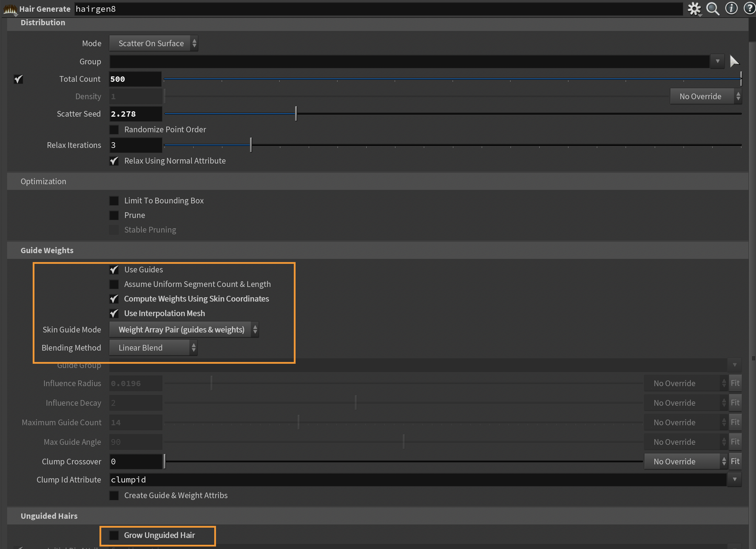756x549 pixels.
Task: Open the gear settings menu icon
Action: (x=694, y=9)
